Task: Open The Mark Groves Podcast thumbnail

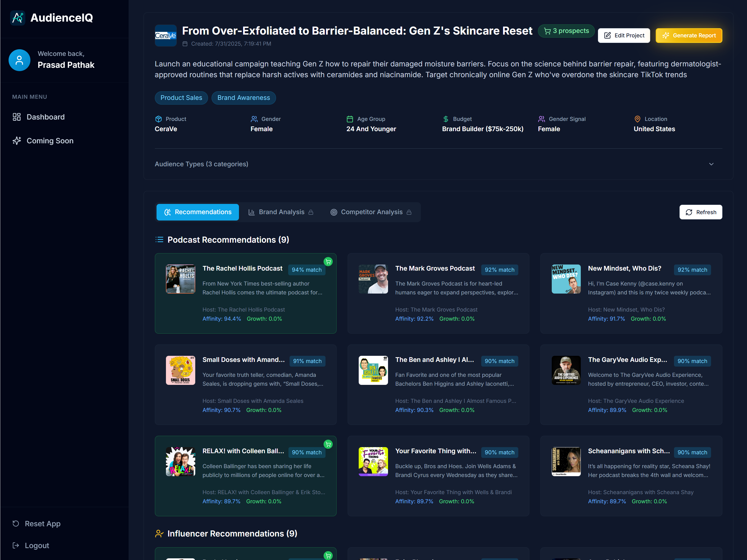Action: (x=373, y=279)
